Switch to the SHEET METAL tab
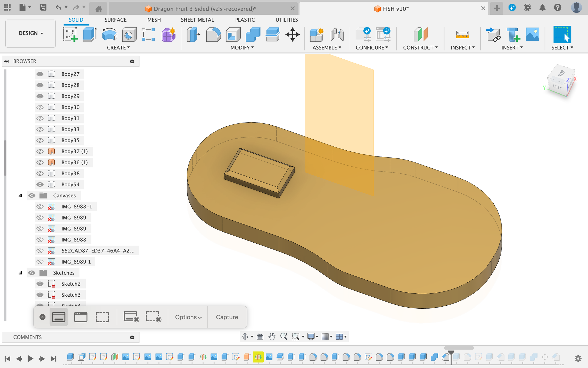588x368 pixels. click(197, 20)
